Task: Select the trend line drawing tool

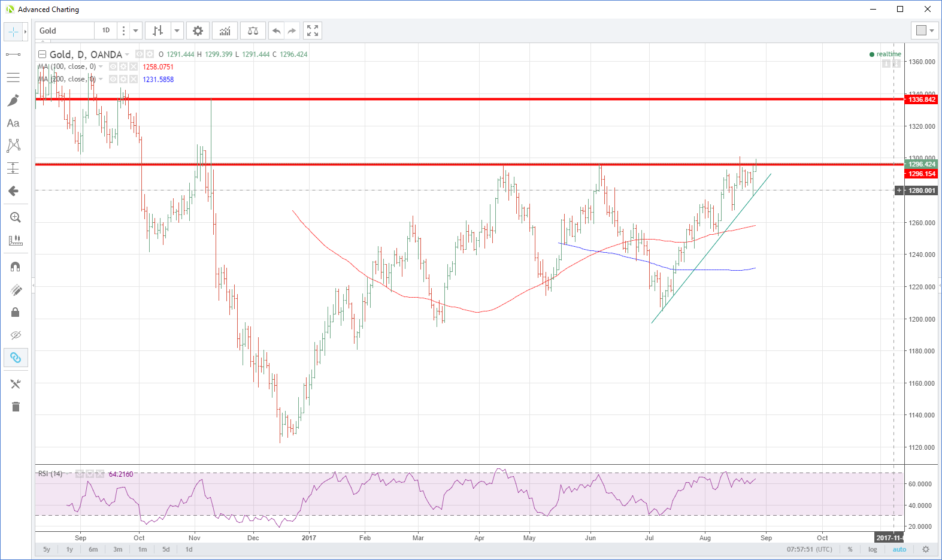Action: [13, 55]
